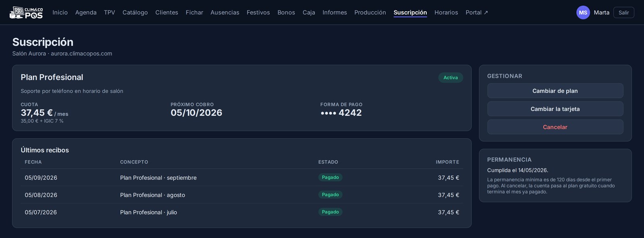Click the FECHA column header
The height and width of the screenshot is (238, 644).
(x=33, y=162)
